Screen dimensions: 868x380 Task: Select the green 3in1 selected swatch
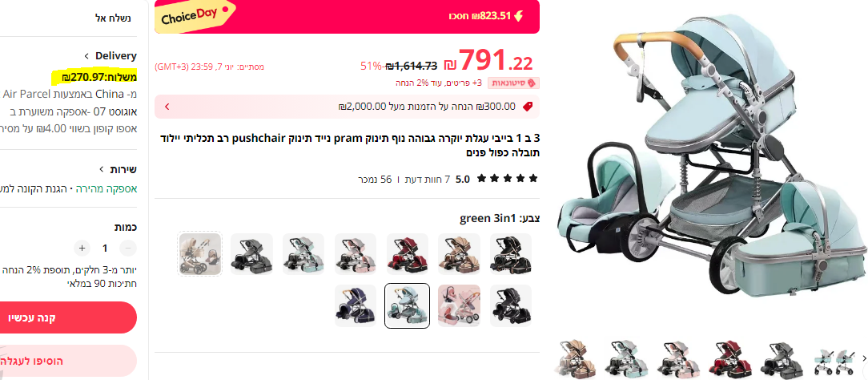[x=407, y=305]
